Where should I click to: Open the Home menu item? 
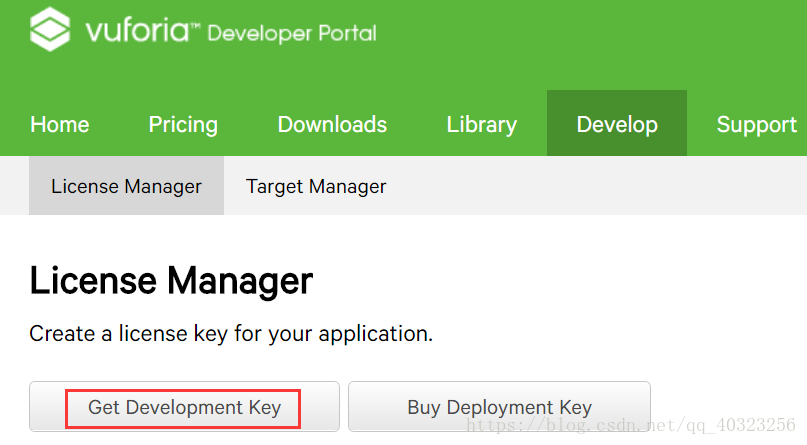pos(60,124)
